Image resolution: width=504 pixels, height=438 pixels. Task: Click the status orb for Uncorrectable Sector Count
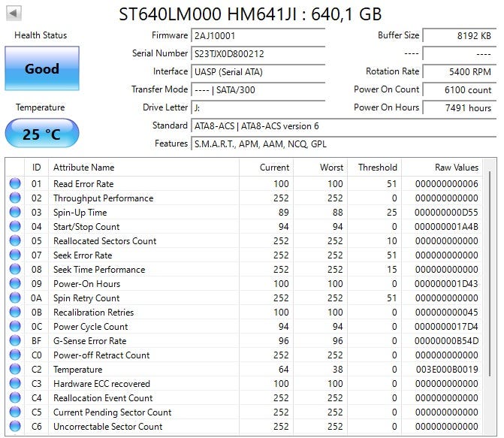tap(15, 427)
